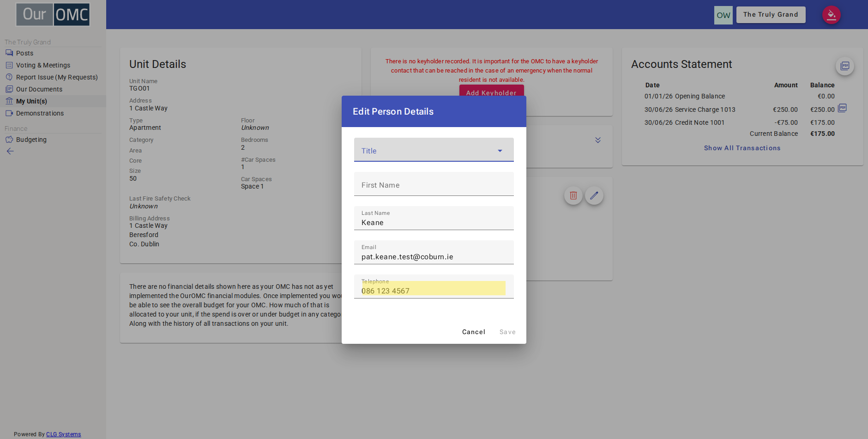
Task: Open The Truly Grand selector
Action: pyautogui.click(x=771, y=15)
